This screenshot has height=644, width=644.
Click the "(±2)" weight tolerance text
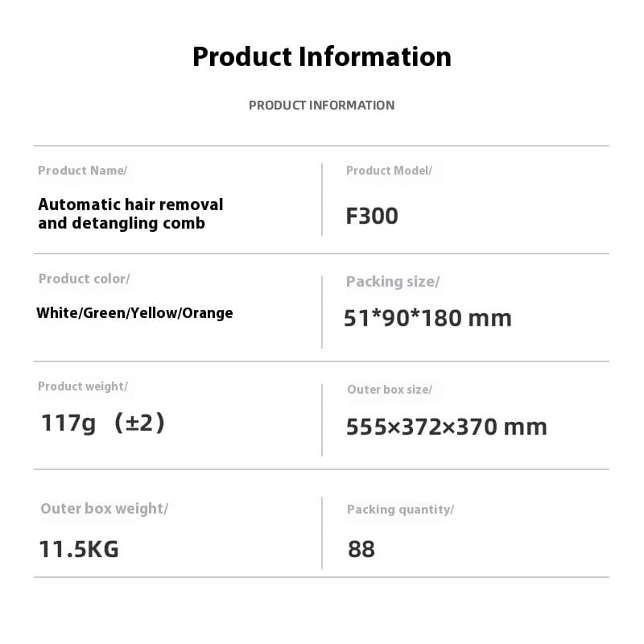pyautogui.click(x=139, y=423)
